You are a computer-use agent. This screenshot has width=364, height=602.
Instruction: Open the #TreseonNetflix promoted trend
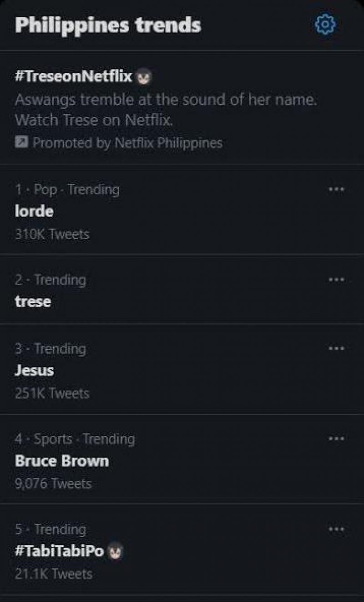[x=73, y=76]
